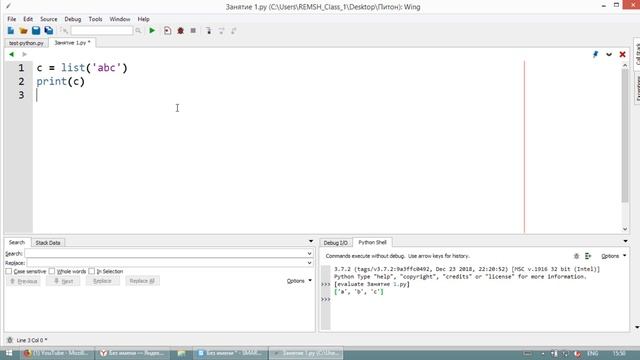Expand the Search field history dropdown
This screenshot has height=360, width=640.
click(309, 253)
